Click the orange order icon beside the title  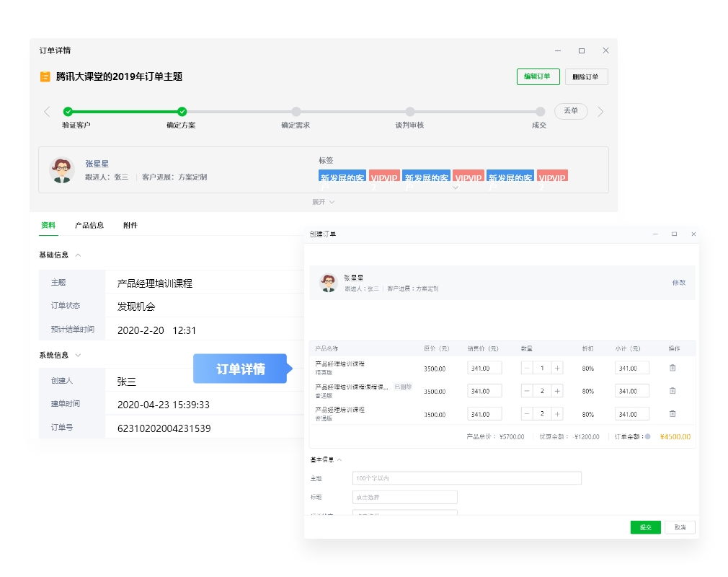pos(45,76)
